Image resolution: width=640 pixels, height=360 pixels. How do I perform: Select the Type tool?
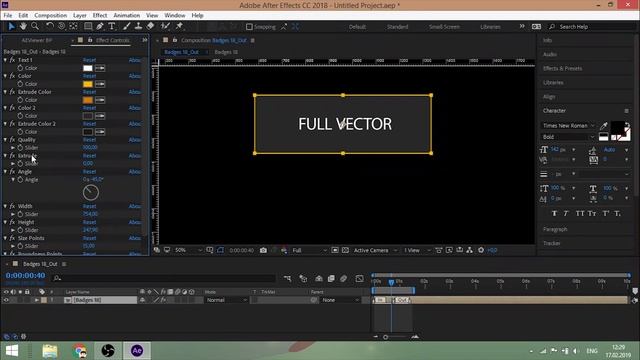tap(112, 27)
